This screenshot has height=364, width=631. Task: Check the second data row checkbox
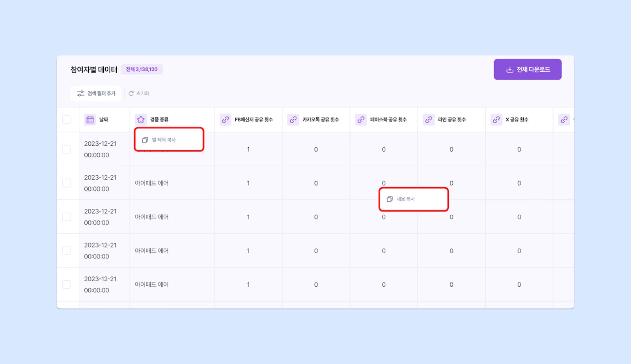pyautogui.click(x=66, y=183)
